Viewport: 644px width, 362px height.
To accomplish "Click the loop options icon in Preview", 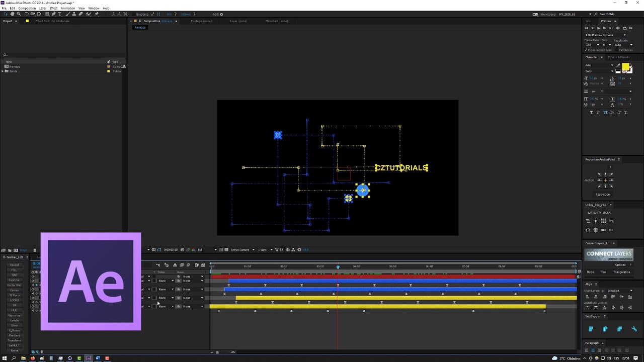I will tap(624, 28).
